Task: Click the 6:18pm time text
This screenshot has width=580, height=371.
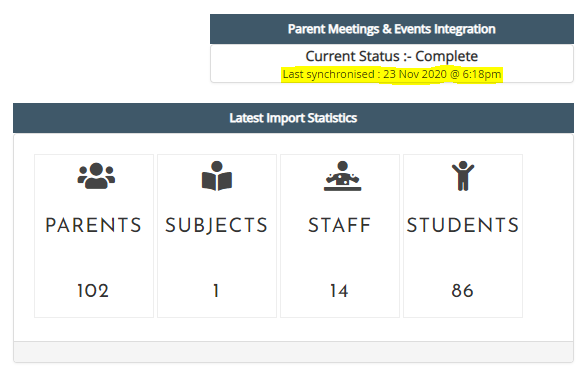Action: pos(482,74)
